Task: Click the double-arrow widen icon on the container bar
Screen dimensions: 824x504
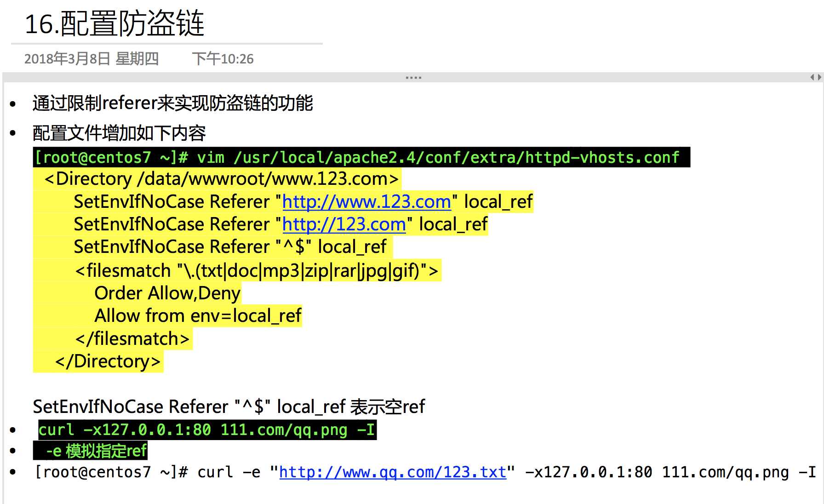Action: click(816, 78)
